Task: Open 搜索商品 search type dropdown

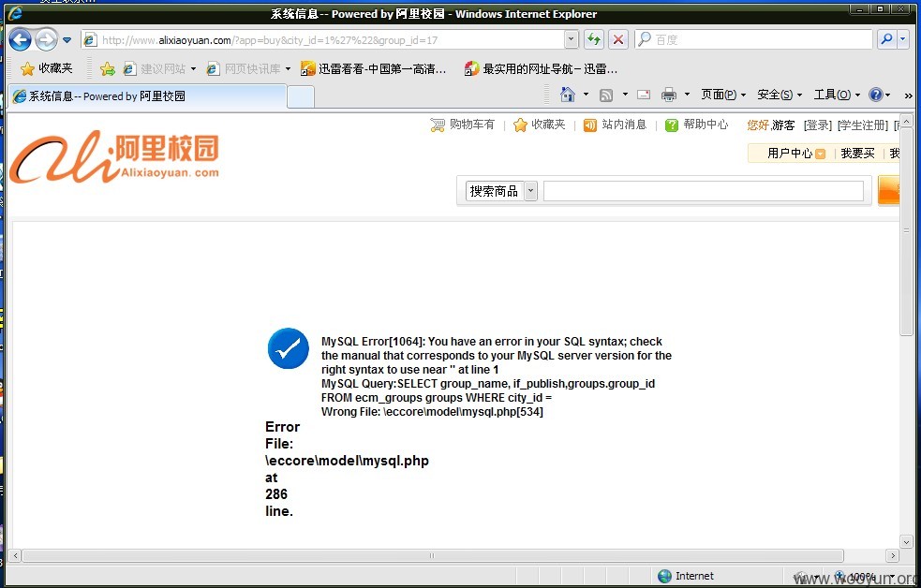Action: pos(501,191)
